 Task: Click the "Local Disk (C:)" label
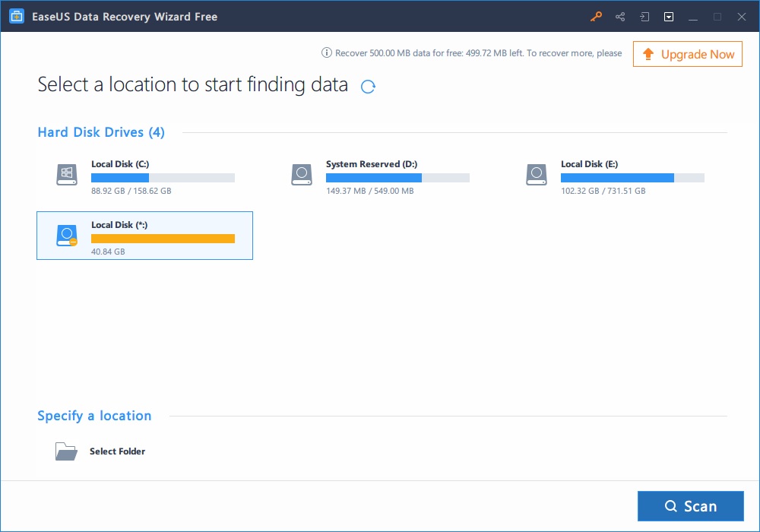click(x=120, y=164)
